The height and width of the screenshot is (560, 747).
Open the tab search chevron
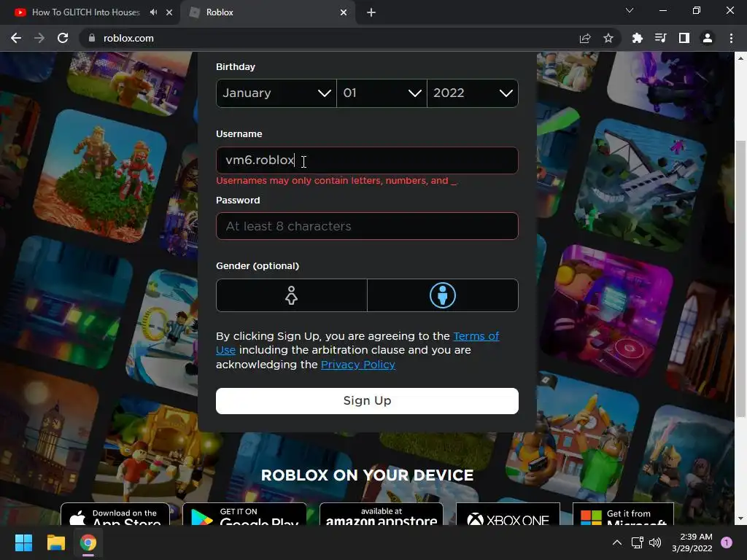tap(630, 10)
